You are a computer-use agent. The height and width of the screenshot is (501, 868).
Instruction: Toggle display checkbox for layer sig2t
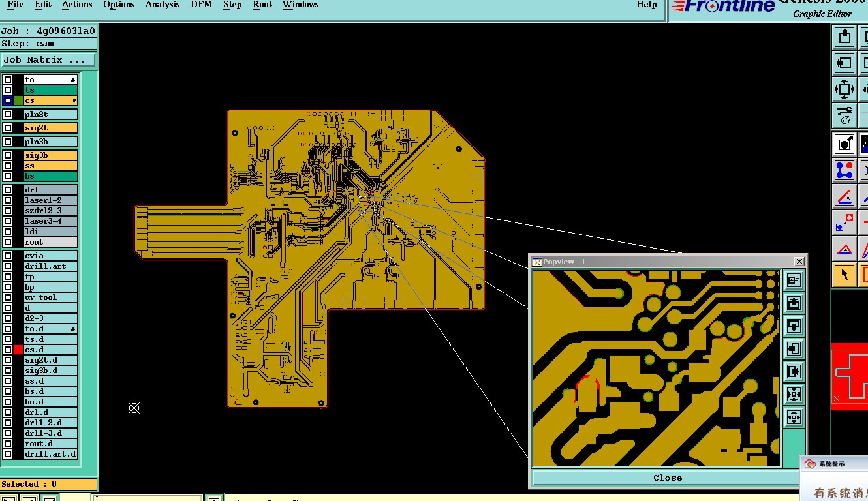coord(8,128)
